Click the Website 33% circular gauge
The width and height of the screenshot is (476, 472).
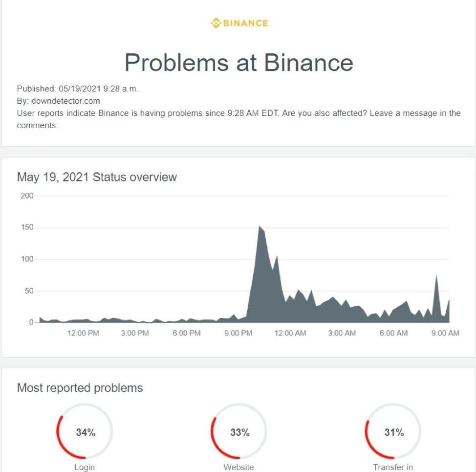[x=239, y=432]
